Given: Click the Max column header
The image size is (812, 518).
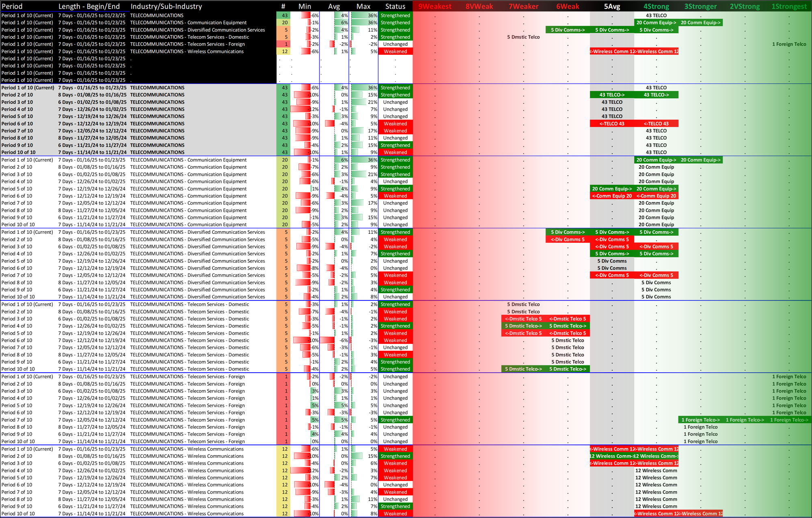Looking at the screenshot, I should pos(363,6).
